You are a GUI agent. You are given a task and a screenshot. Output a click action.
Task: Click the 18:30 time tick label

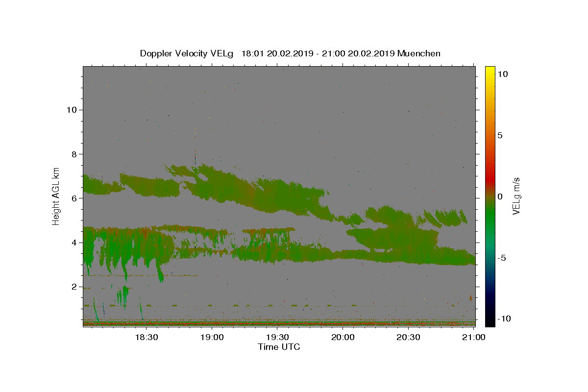coord(147,338)
